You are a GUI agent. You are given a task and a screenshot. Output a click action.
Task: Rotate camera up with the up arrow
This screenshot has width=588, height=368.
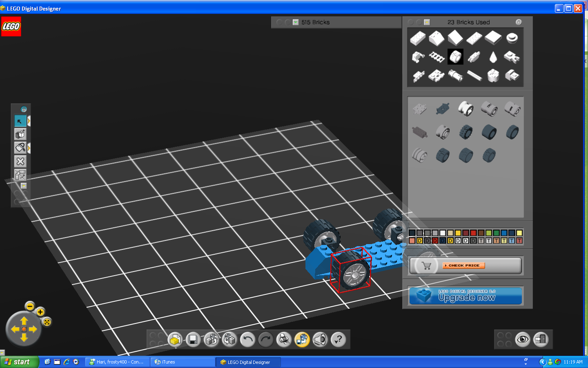(24, 321)
